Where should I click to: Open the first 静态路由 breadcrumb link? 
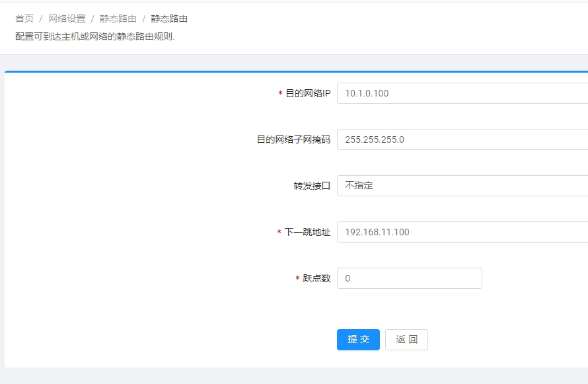118,19
